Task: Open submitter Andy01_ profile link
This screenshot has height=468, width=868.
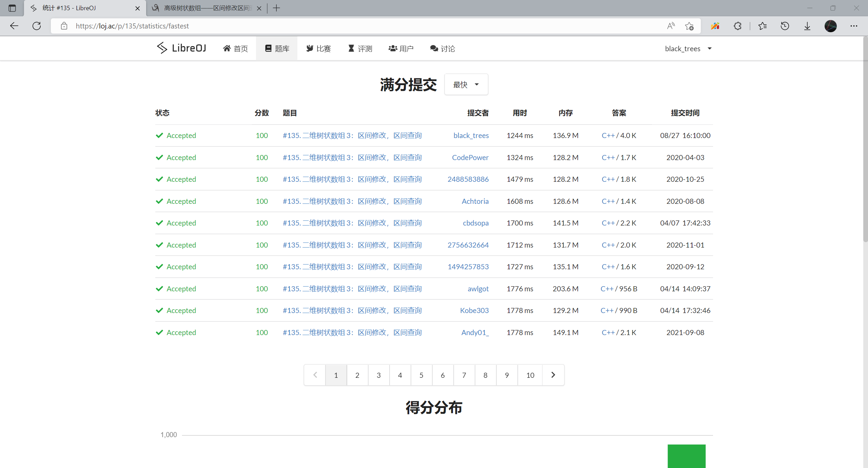Action: click(x=475, y=332)
